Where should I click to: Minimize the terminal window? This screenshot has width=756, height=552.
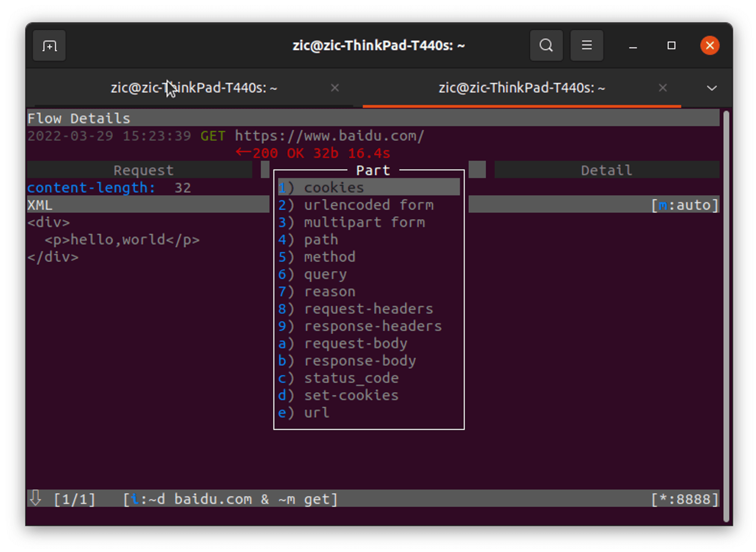tap(633, 46)
